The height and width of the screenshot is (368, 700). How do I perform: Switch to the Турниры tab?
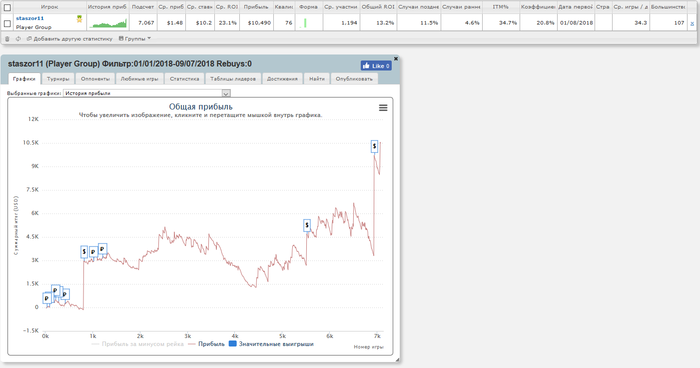coord(58,79)
